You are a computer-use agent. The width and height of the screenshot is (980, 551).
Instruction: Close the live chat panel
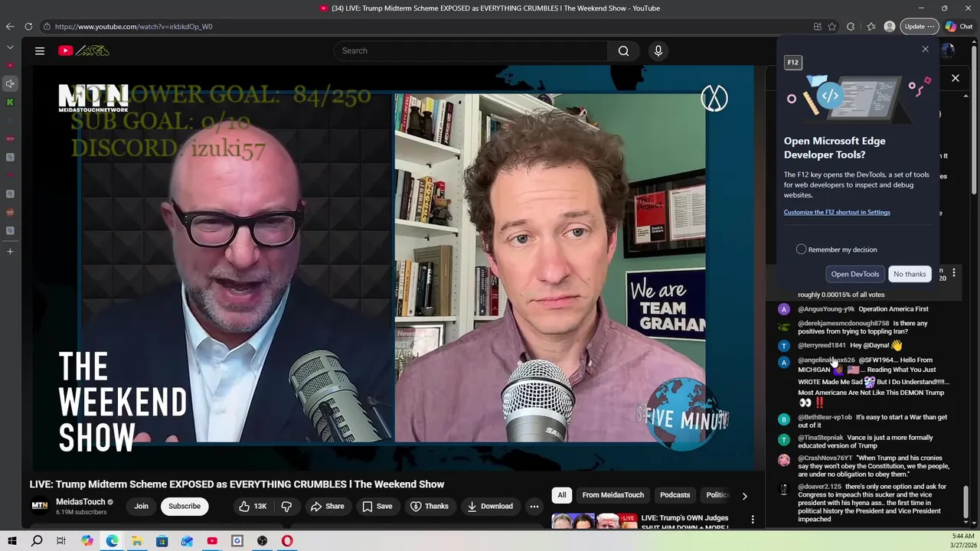955,78
